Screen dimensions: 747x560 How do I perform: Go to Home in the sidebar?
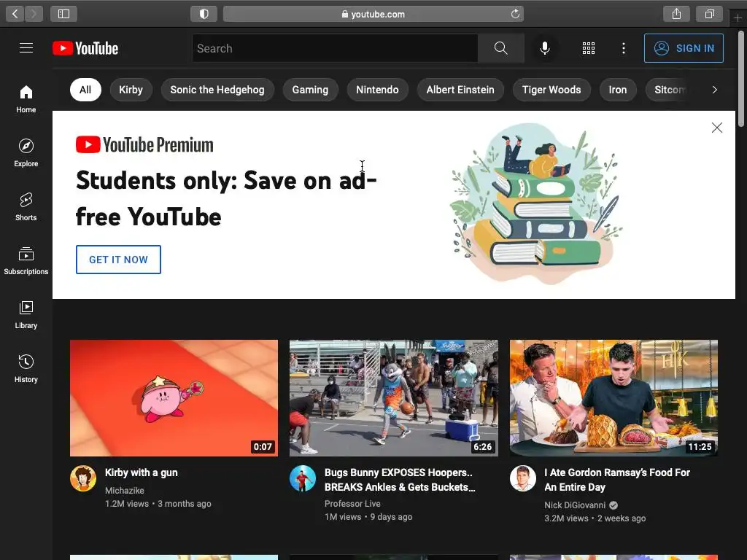point(26,99)
